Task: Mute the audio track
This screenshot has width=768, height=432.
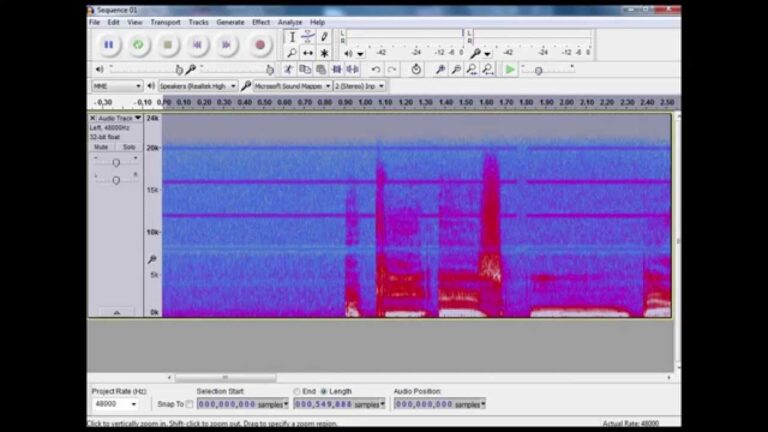Action: coord(101,147)
